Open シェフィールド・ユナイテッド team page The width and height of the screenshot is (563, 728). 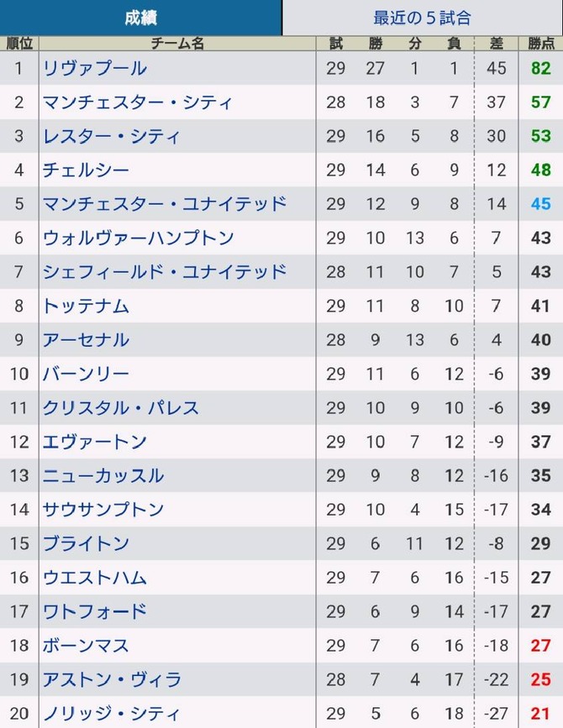tap(165, 271)
